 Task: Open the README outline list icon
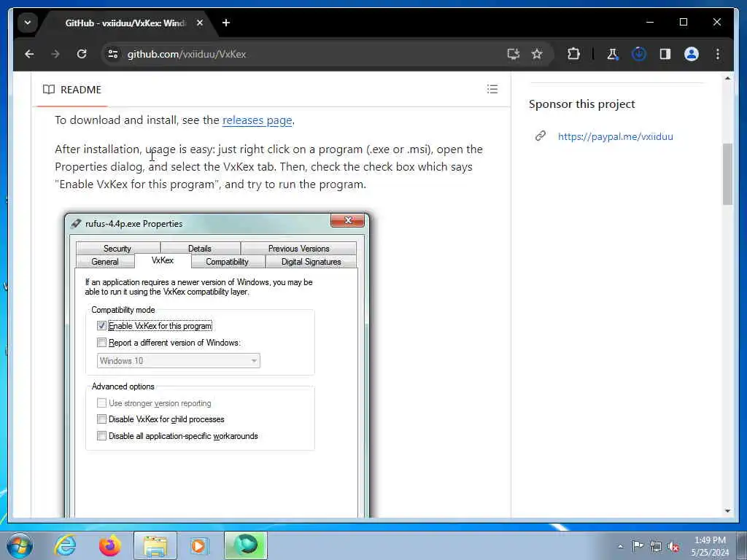click(492, 89)
